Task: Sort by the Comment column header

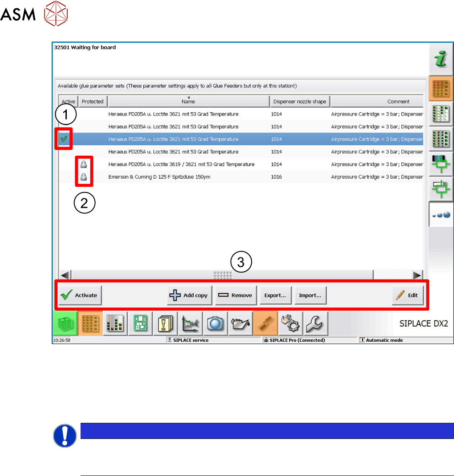Action: 377,101
